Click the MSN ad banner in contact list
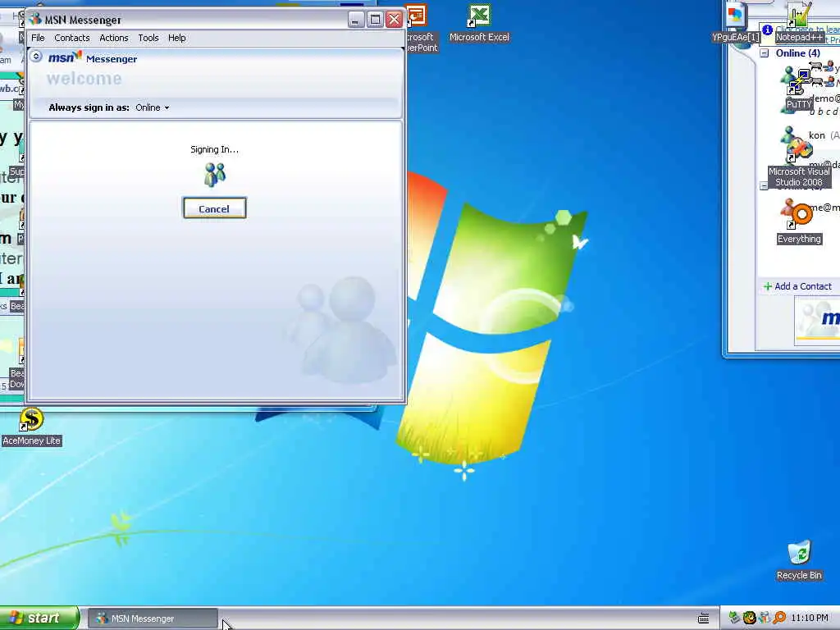840x630 pixels. coord(818,319)
